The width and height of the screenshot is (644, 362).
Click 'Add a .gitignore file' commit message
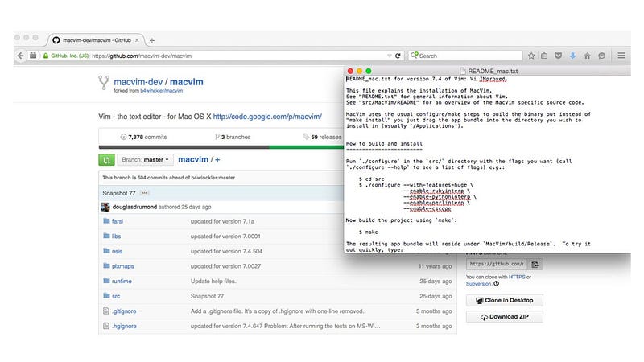click(277, 311)
